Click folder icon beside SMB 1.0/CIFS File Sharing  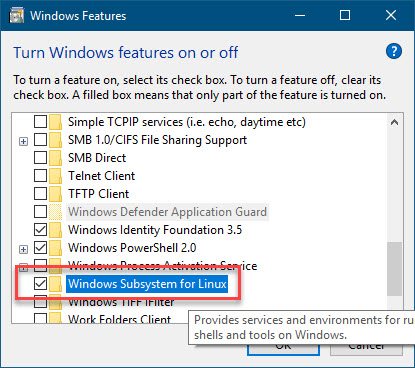(x=55, y=140)
